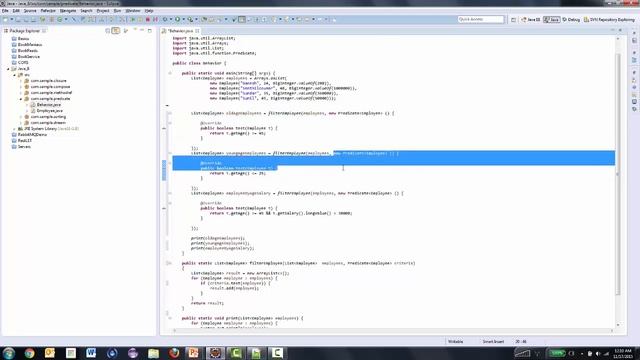Viewport: 640px width, 360px height.
Task: Click the Quick Access search field
Action: click(480, 19)
